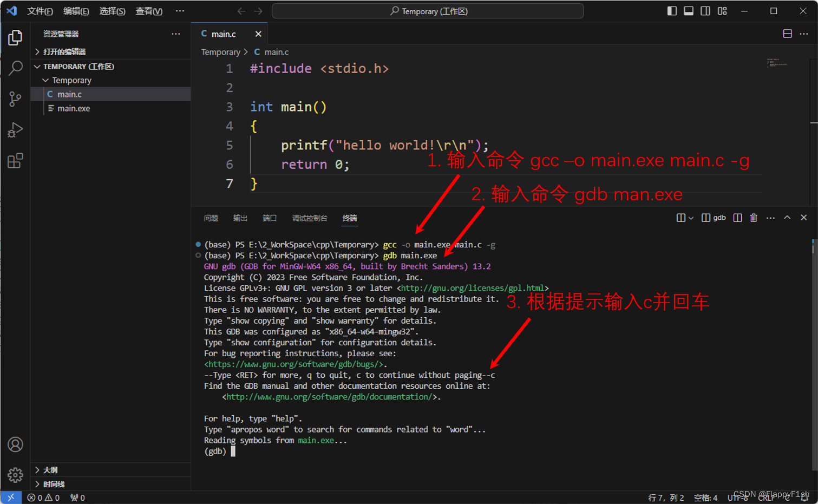Open terminal panel more actions ellipsis
This screenshot has height=504, width=818.
770,218
